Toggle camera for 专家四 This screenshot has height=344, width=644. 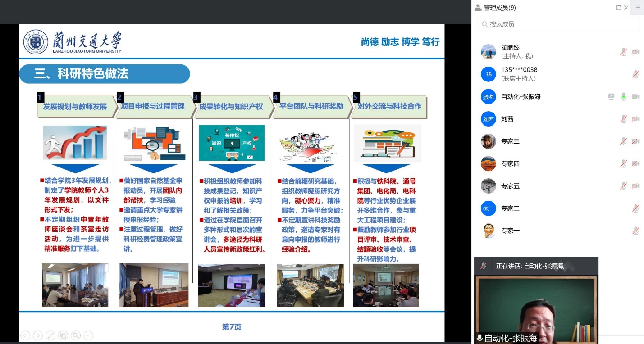(x=635, y=163)
